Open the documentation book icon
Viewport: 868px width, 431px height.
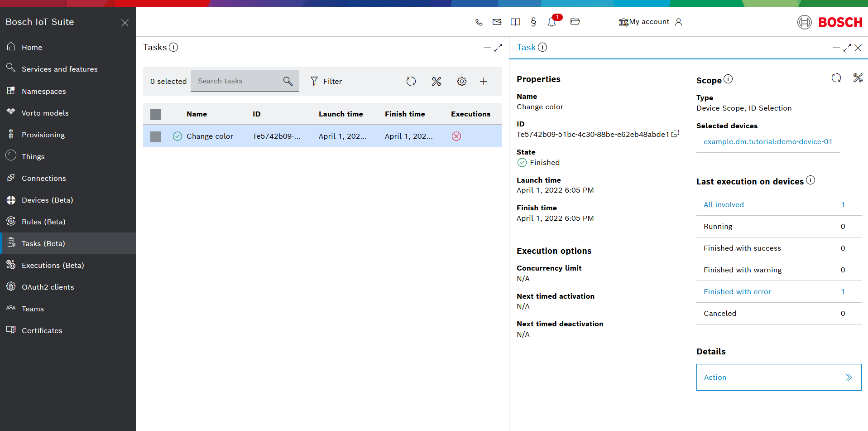515,22
